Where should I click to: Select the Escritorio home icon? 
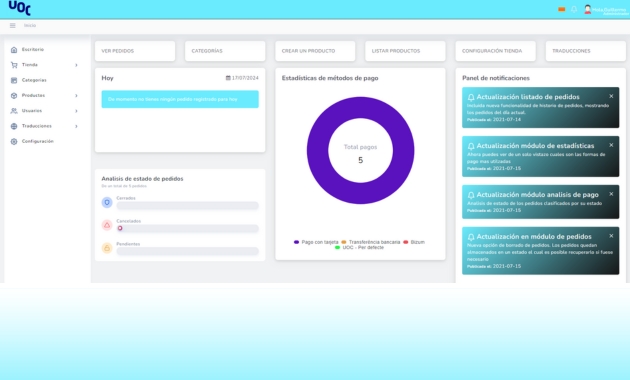[14, 50]
